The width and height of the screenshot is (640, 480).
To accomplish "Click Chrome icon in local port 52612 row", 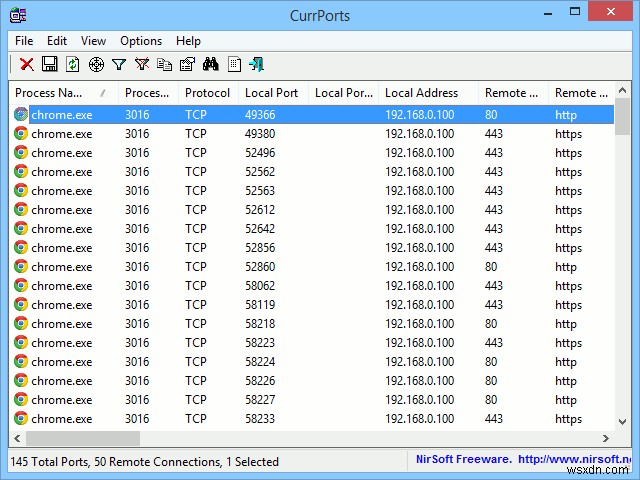I will coord(21,209).
